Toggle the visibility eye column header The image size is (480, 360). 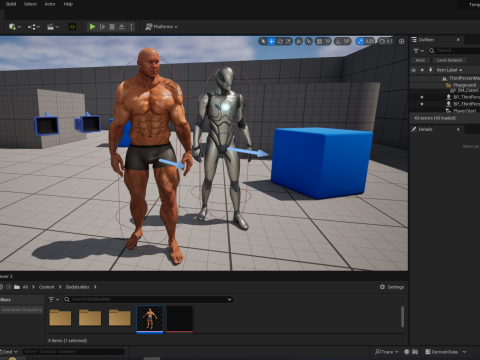414,70
